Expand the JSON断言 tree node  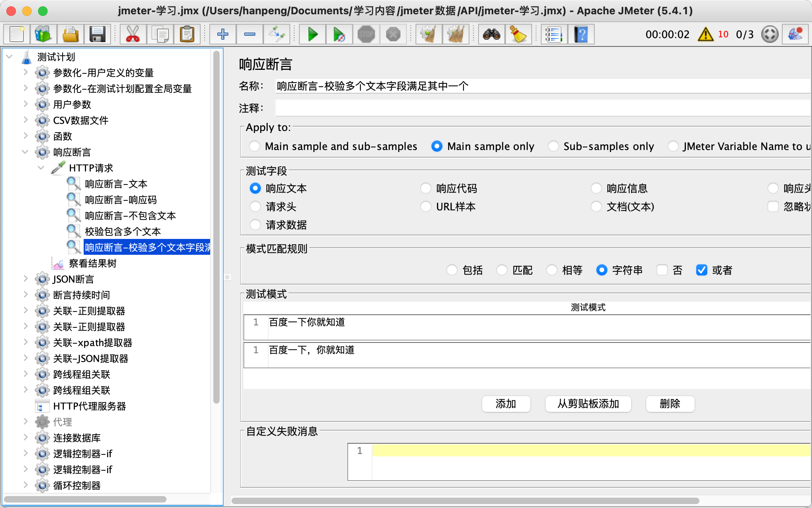(25, 279)
